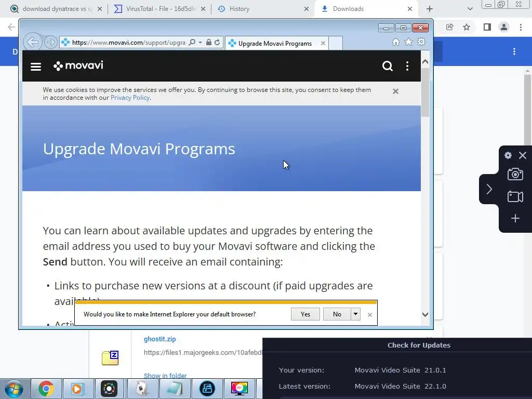Click the Internet Explorer vertical scrollbar thumb
This screenshot has width=532, height=399.
coord(425,92)
